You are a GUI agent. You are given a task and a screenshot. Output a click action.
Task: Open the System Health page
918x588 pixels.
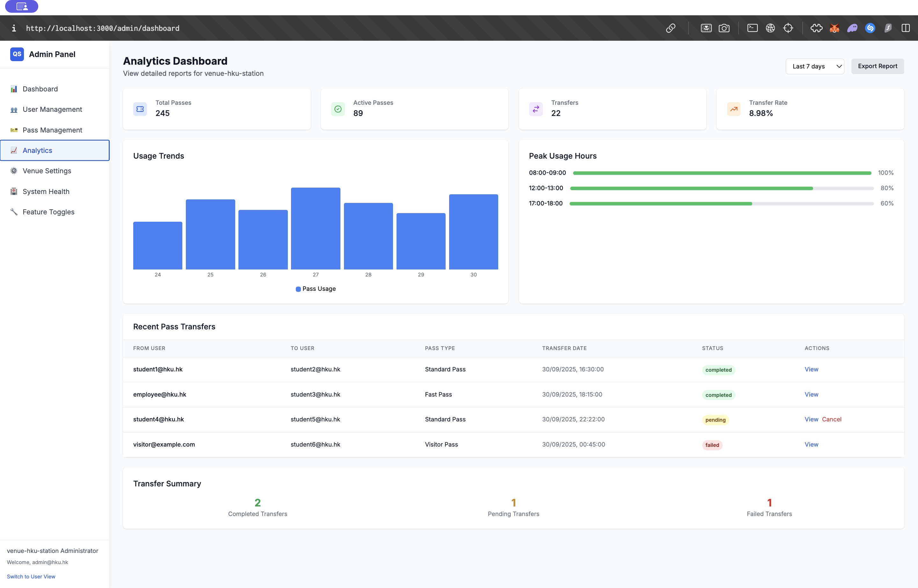(46, 192)
